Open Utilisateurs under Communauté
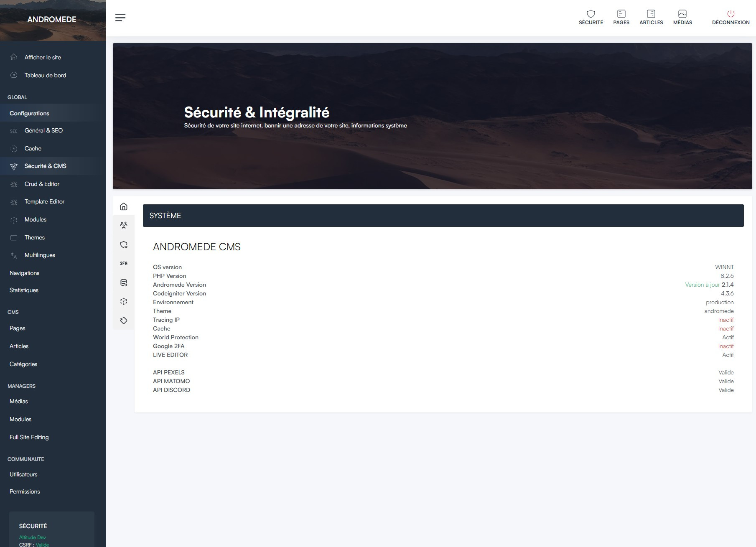The height and width of the screenshot is (547, 756). point(23,474)
